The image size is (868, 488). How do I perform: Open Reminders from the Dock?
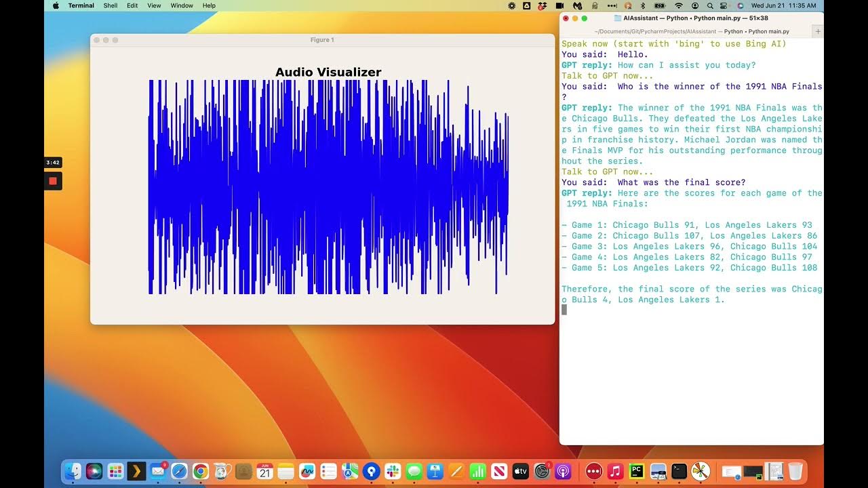tap(329, 471)
